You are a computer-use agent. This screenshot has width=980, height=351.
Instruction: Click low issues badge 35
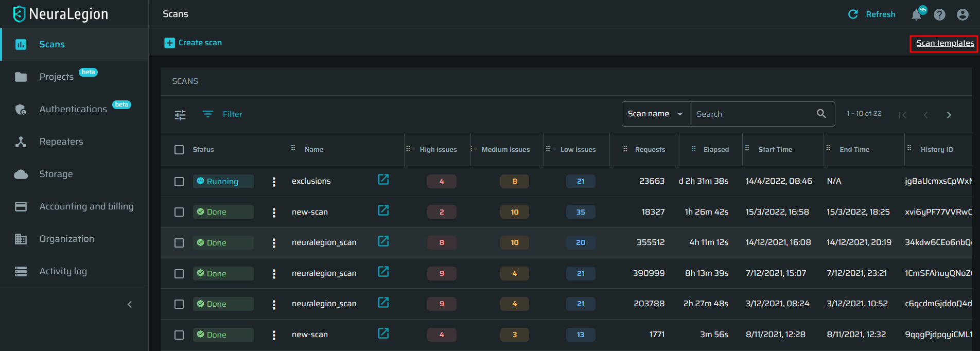click(581, 212)
